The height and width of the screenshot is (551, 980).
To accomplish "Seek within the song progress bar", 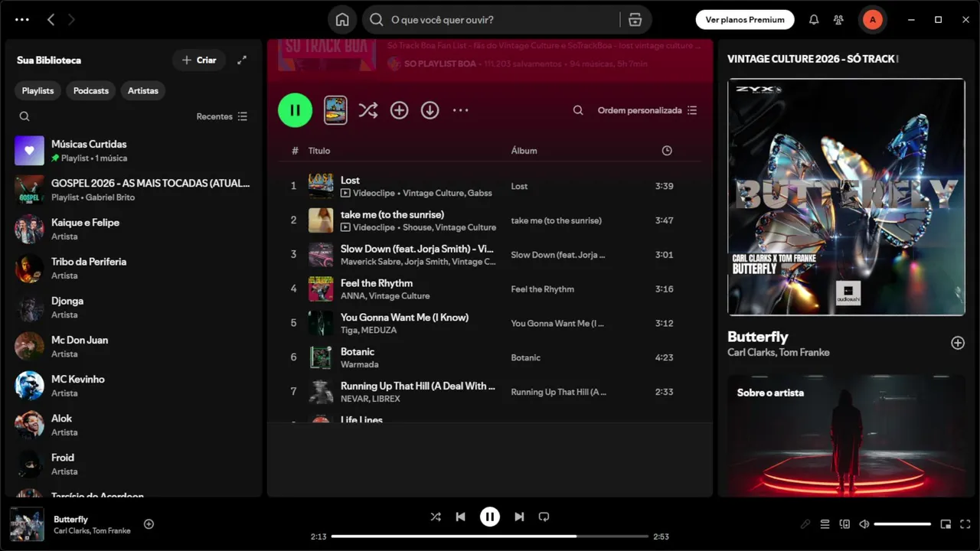I will 490,536.
